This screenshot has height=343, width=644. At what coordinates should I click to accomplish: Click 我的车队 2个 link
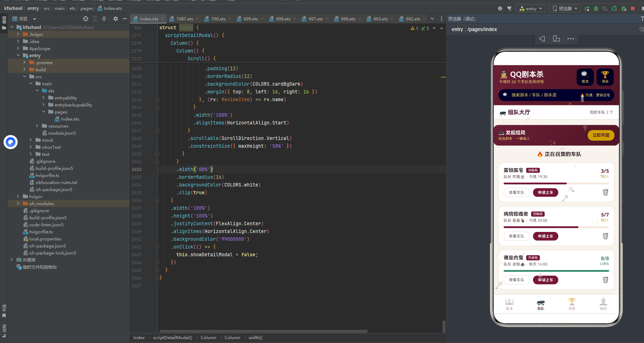(601, 112)
